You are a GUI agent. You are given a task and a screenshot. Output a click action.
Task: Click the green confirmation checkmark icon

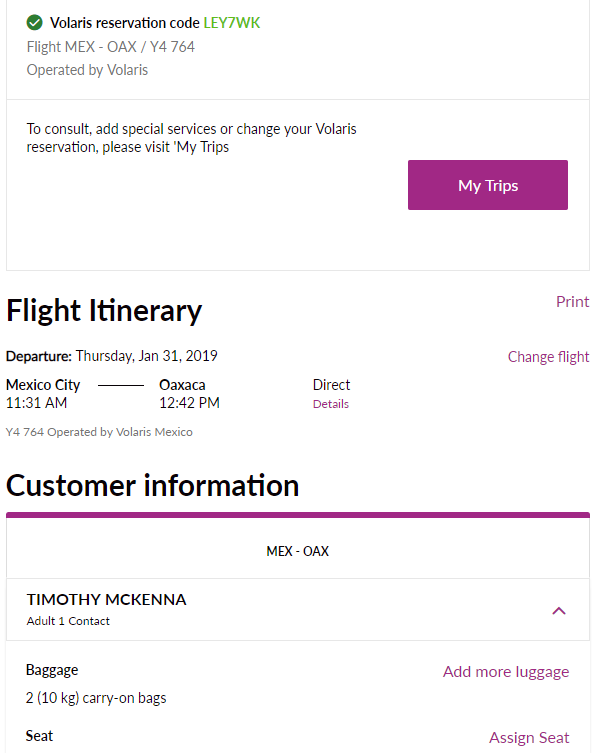pyautogui.click(x=35, y=23)
